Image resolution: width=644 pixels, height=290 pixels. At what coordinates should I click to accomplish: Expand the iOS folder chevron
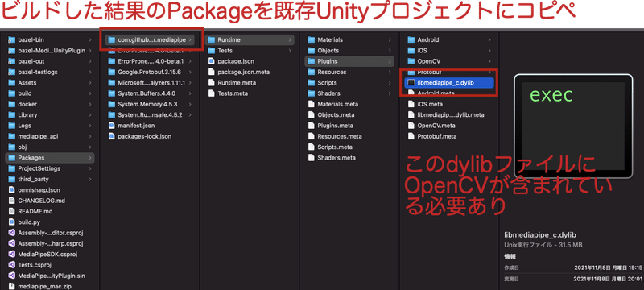click(x=489, y=51)
